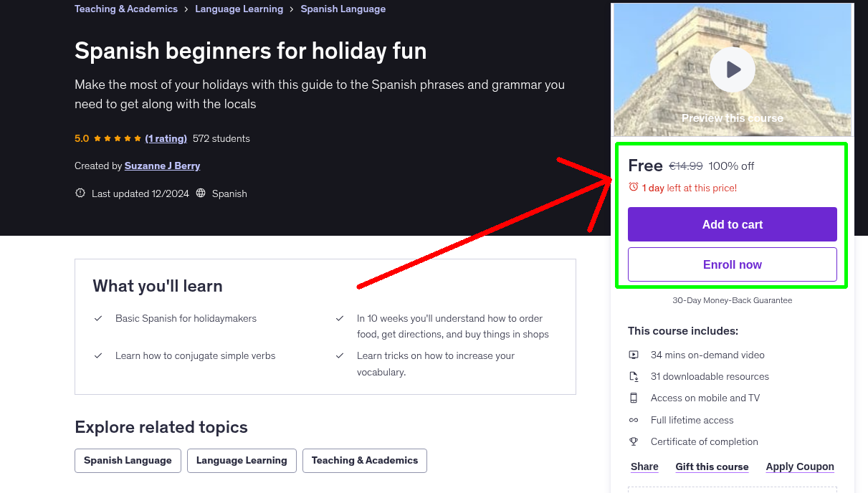Click the Add to cart button

732,224
